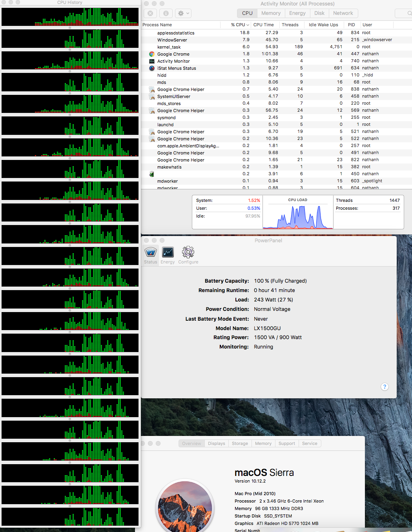Select the hidd process row
The width and height of the screenshot is (412, 532).
277,75
